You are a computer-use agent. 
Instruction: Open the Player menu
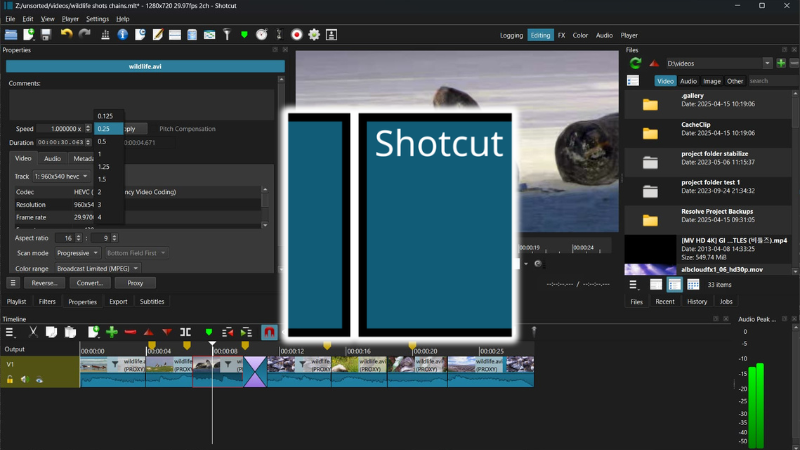(x=70, y=19)
